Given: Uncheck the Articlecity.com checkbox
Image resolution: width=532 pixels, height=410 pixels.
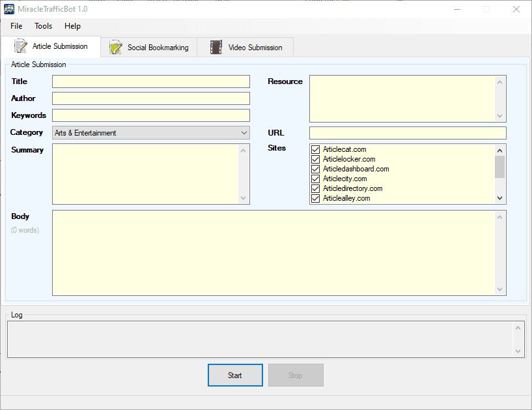Looking at the screenshot, I should pos(315,179).
